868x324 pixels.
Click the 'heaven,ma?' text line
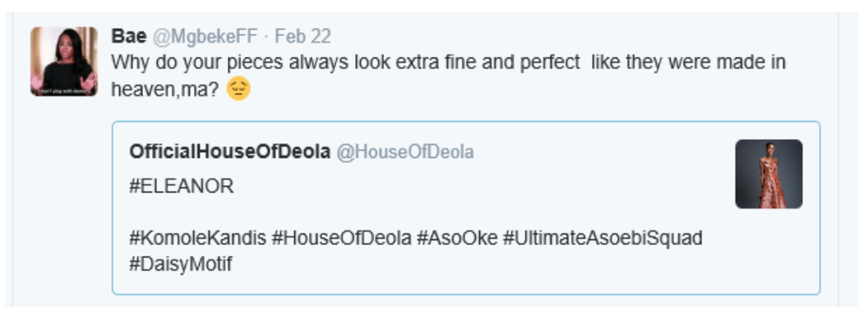166,89
